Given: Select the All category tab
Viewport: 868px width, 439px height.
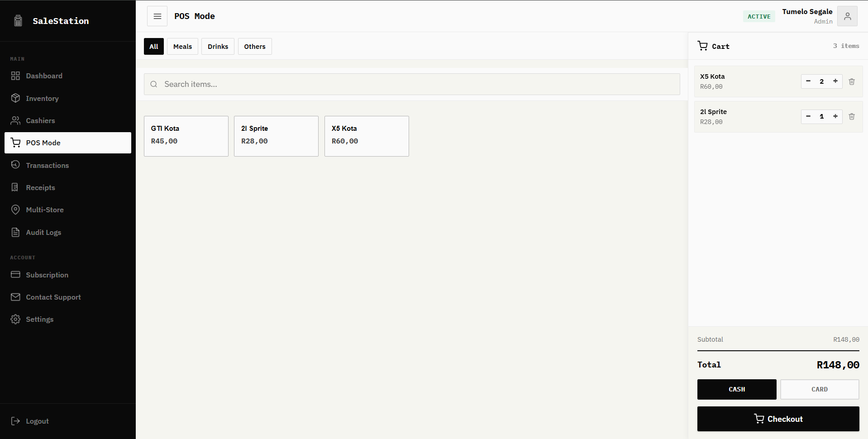Looking at the screenshot, I should coord(154,46).
